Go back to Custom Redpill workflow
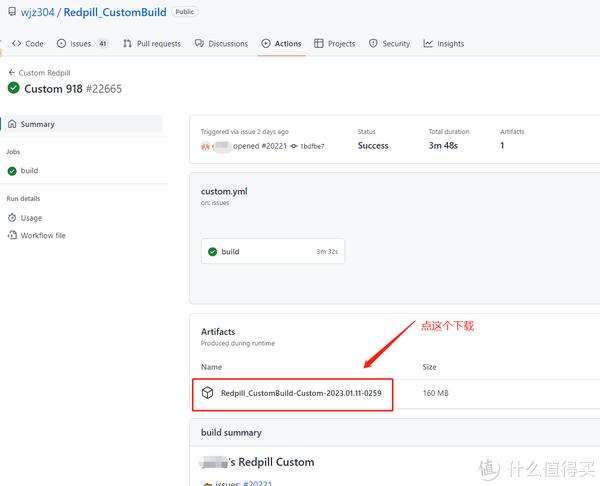This screenshot has height=486, width=600. click(x=44, y=73)
